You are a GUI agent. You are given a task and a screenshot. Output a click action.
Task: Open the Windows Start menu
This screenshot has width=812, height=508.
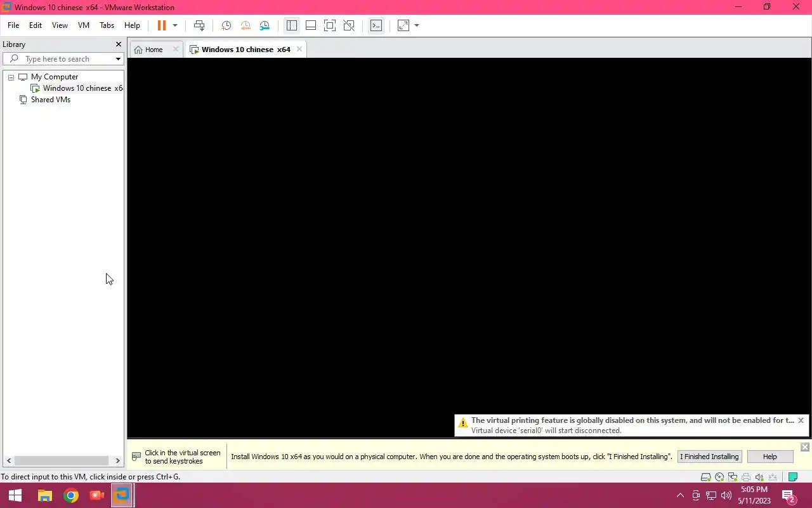(15, 495)
